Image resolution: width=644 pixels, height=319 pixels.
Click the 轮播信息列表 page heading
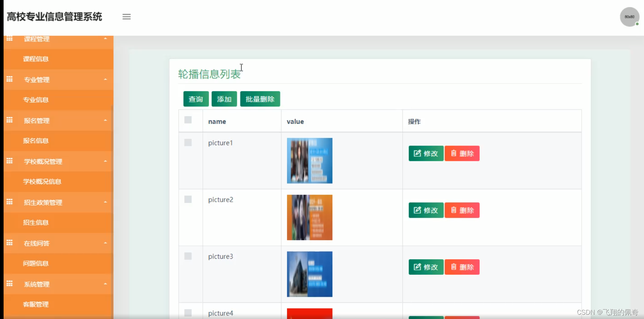209,74
